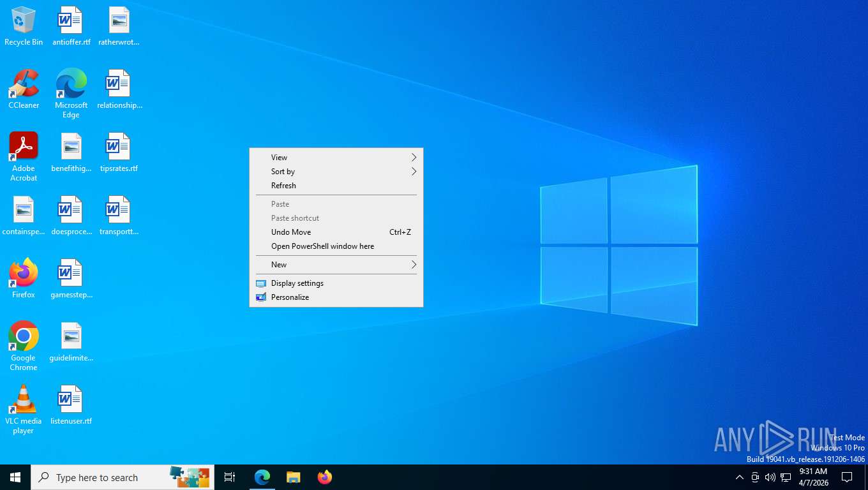
Task: Select the antioffer.rtf document icon
Action: tap(71, 27)
